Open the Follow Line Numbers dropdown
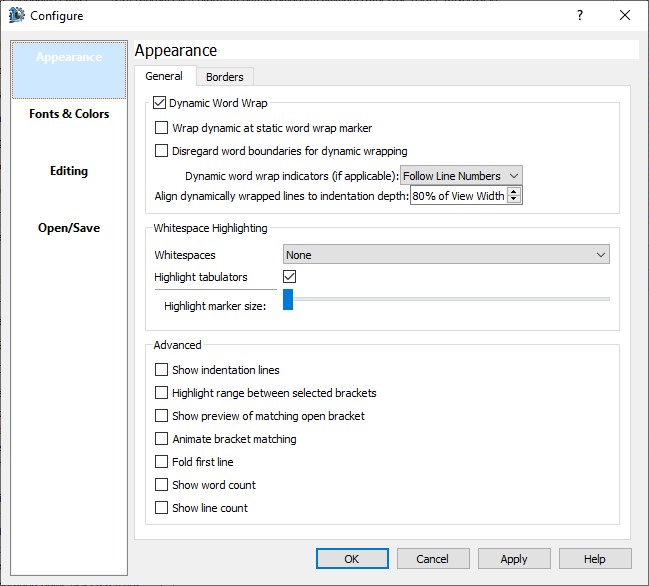The image size is (649, 586). pyautogui.click(x=461, y=176)
